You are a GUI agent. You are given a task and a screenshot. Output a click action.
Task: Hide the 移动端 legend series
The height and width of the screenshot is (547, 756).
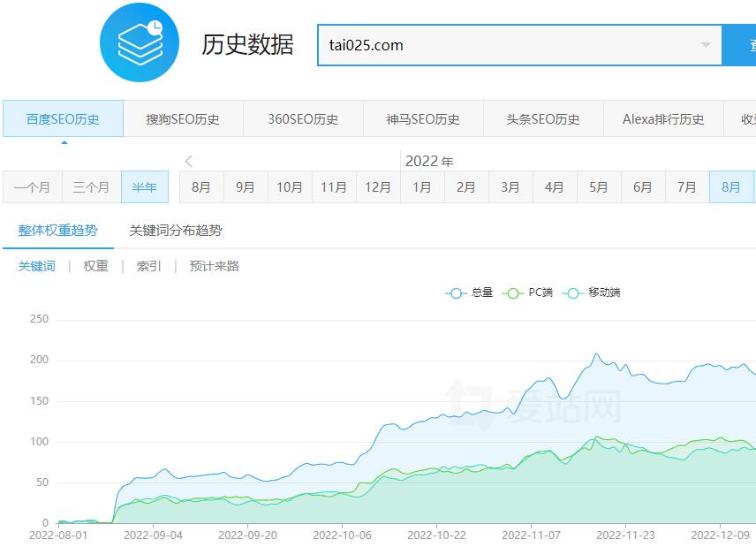593,292
